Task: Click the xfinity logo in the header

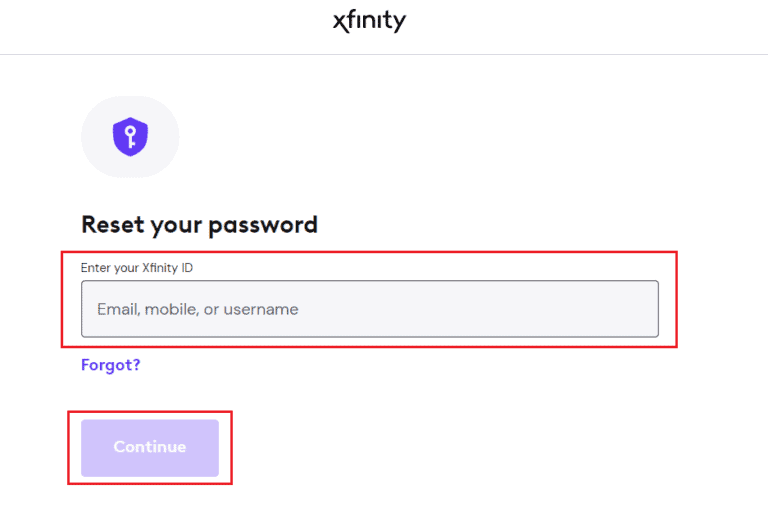Action: [x=369, y=21]
